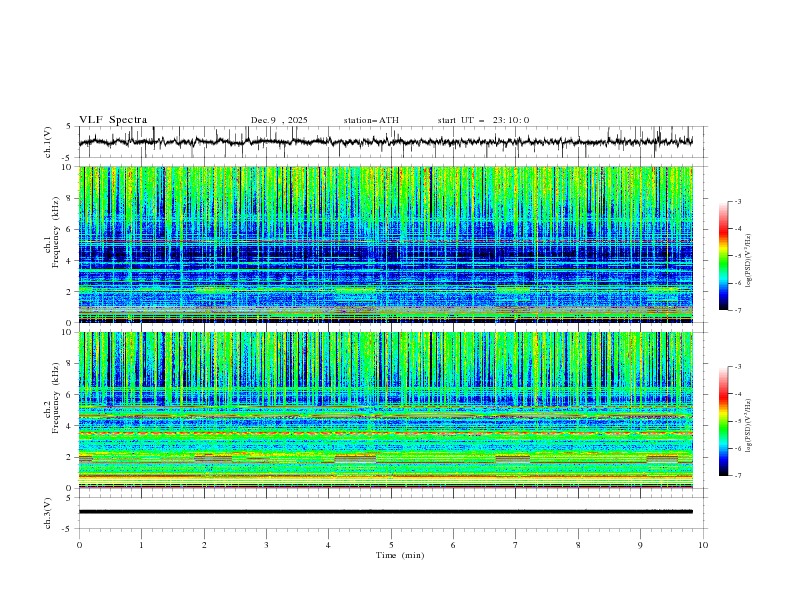The width and height of the screenshot is (792, 612).
Task: Click the upper PSD color bar
Action: [723, 256]
